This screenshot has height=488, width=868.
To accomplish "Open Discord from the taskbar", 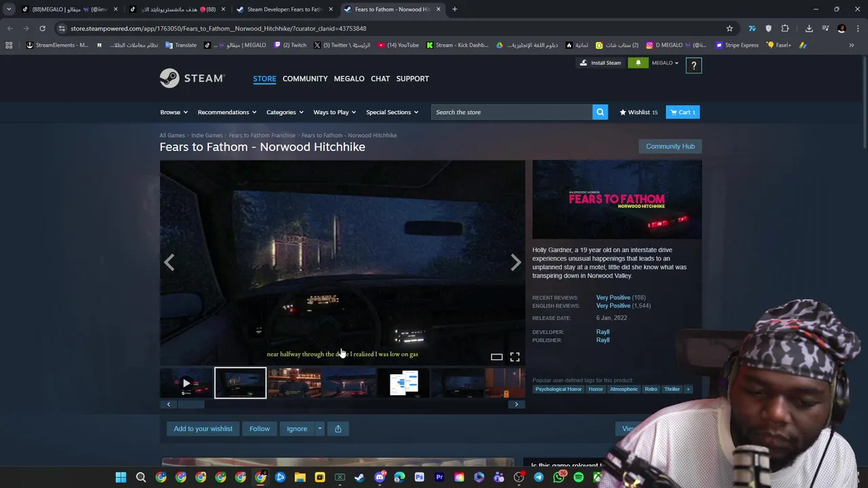I will [x=380, y=477].
